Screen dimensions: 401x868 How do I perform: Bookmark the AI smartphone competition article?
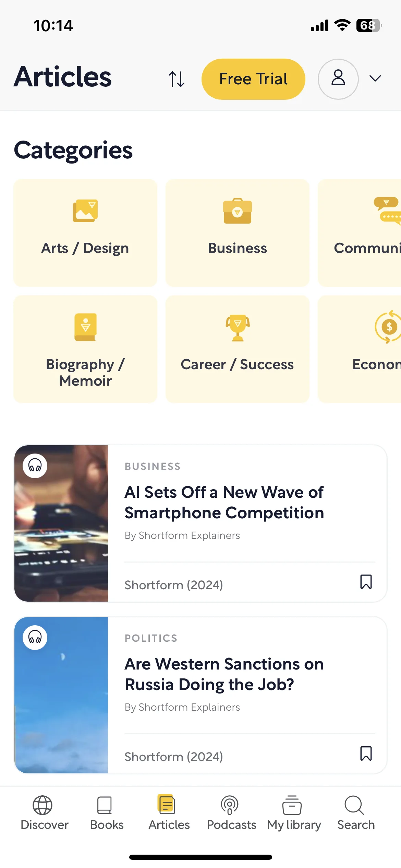point(366,582)
